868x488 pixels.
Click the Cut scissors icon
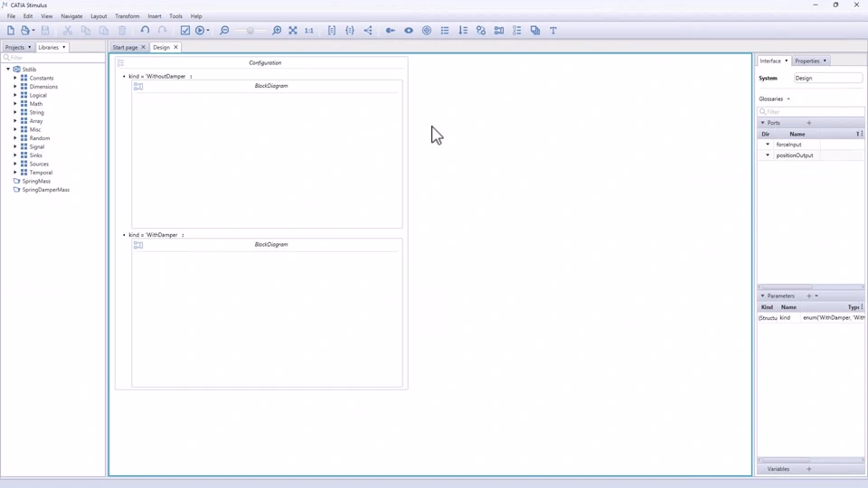coord(68,31)
